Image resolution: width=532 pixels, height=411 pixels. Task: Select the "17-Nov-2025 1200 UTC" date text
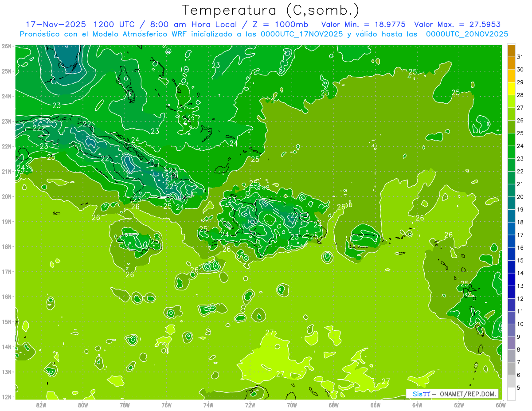(x=81, y=24)
